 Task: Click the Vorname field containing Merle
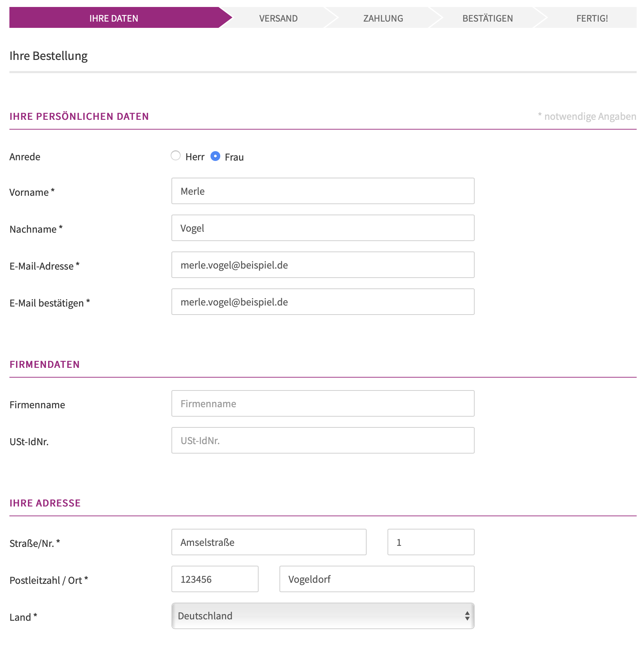click(323, 191)
